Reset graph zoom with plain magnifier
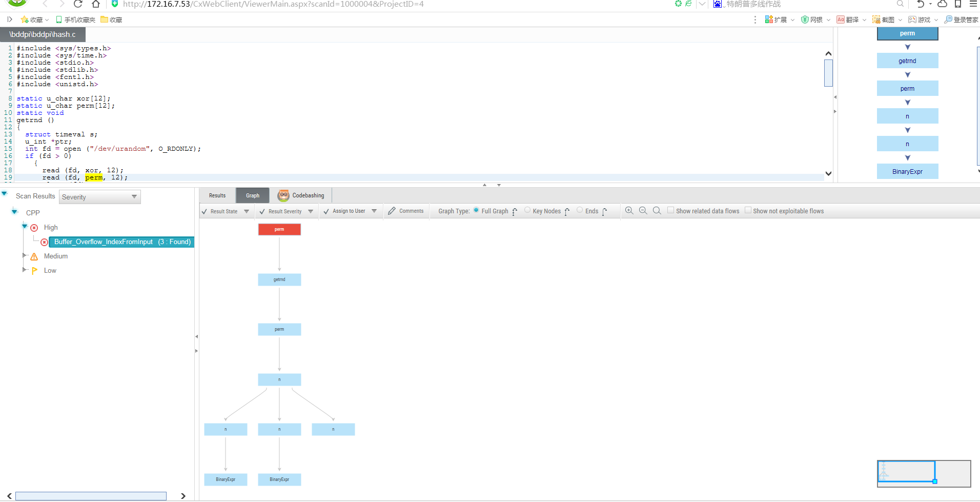The image size is (980, 502). coord(657,211)
